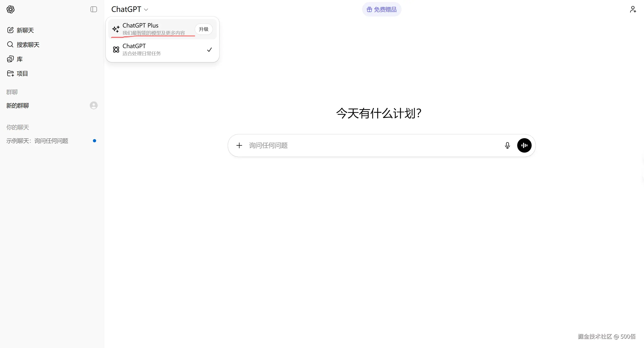Click the avatar next to 新的群聊
This screenshot has width=644, height=348.
click(x=94, y=105)
